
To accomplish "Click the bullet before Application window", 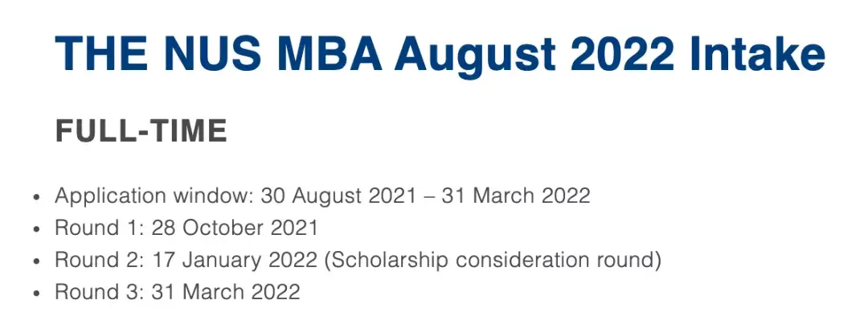I will tap(36, 197).
